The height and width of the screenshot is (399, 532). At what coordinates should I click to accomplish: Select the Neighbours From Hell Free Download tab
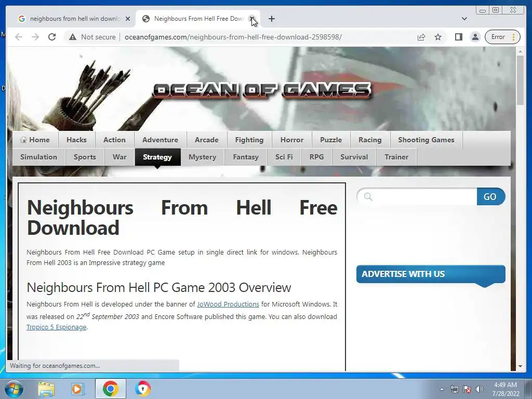[x=198, y=19]
